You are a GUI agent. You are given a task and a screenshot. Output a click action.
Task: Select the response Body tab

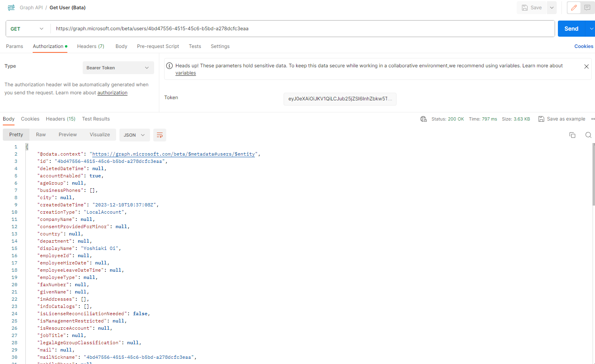coord(9,119)
